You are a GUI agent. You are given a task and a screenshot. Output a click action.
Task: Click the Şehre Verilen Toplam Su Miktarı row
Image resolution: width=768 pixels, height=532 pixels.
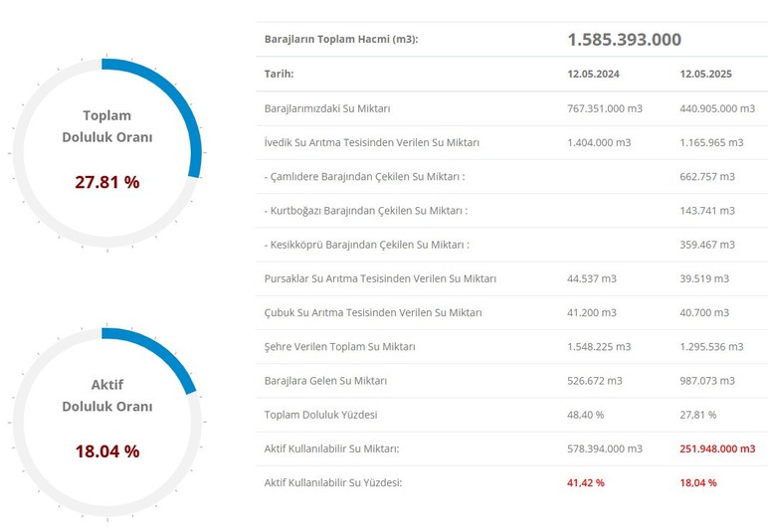click(512, 346)
